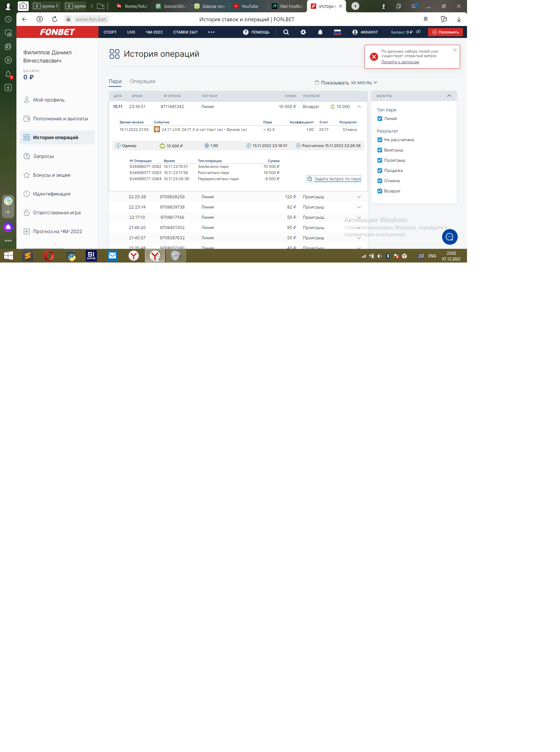Expand bet coupon 9709928256 row

point(359,197)
